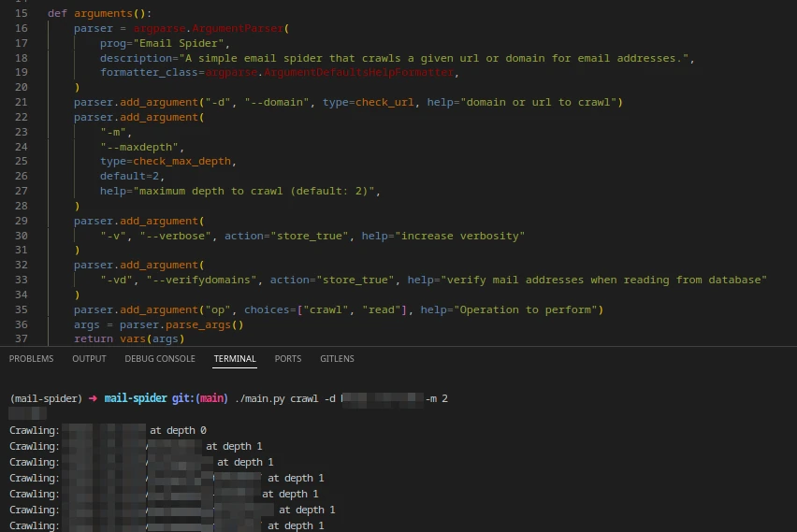Click the "verify mail addresses when reading from database" string
797x532 pixels.
pyautogui.click(x=604, y=280)
